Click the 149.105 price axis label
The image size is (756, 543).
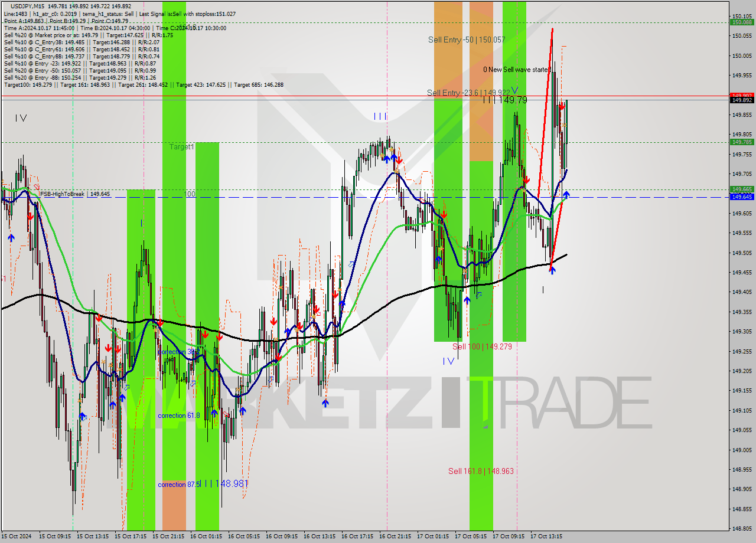pyautogui.click(x=742, y=410)
